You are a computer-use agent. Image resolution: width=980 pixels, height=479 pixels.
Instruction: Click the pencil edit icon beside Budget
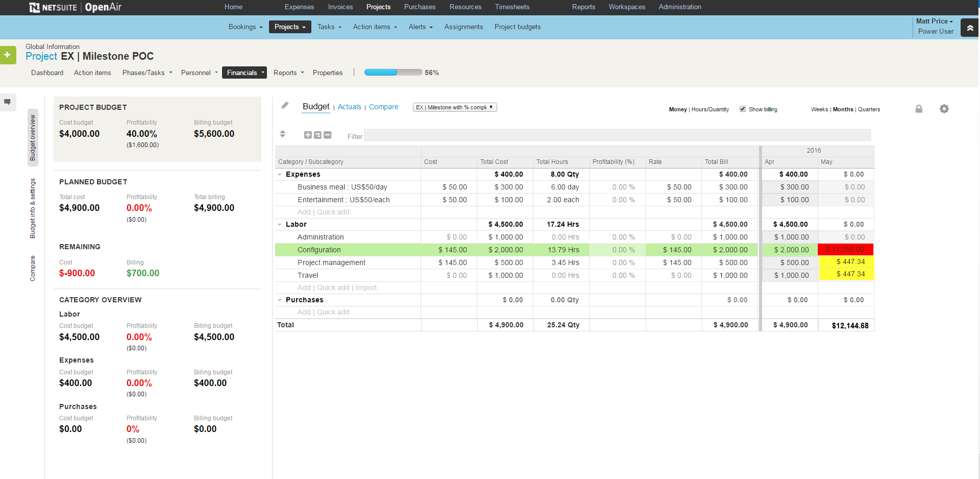[285, 106]
